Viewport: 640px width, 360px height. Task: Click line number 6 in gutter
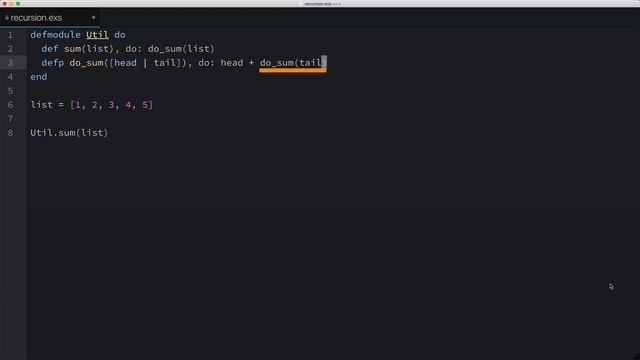click(x=11, y=105)
